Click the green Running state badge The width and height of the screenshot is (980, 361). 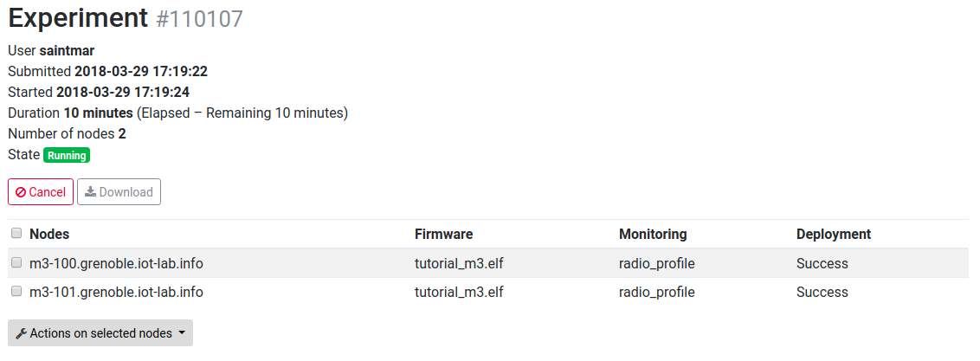(x=67, y=156)
